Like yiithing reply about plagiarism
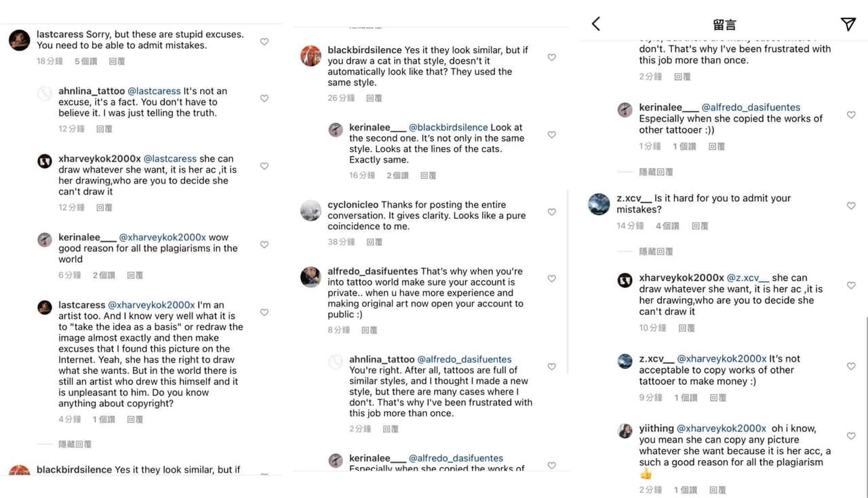 click(x=851, y=436)
